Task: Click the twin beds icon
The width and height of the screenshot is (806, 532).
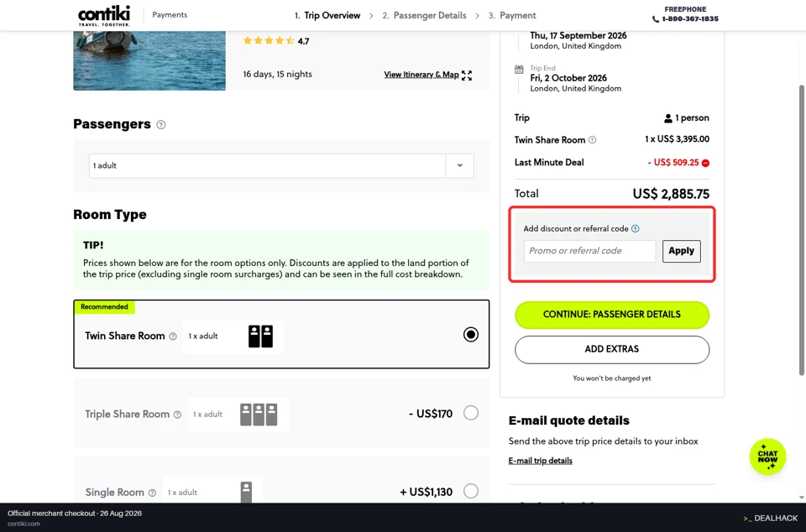Action: (260, 336)
